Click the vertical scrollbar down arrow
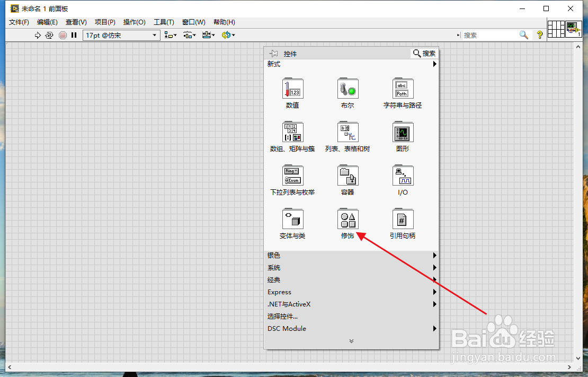This screenshot has width=588, height=377. [x=578, y=358]
